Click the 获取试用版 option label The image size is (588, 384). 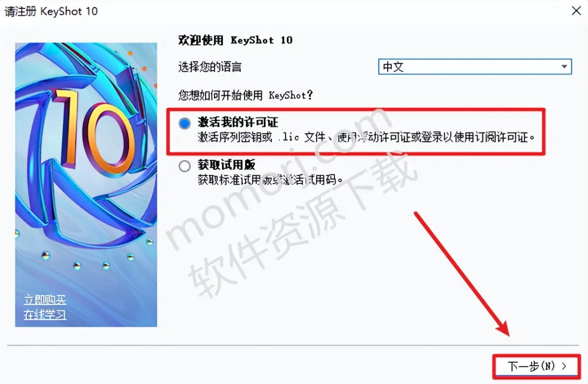pos(226,164)
